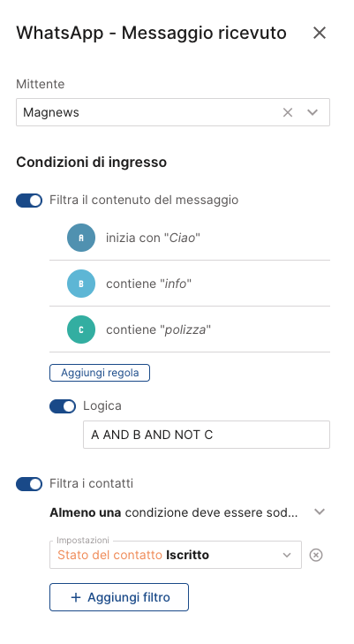The height and width of the screenshot is (644, 354).
Task: Close the WhatsApp Messaggio ricevuto panel
Action: [320, 33]
